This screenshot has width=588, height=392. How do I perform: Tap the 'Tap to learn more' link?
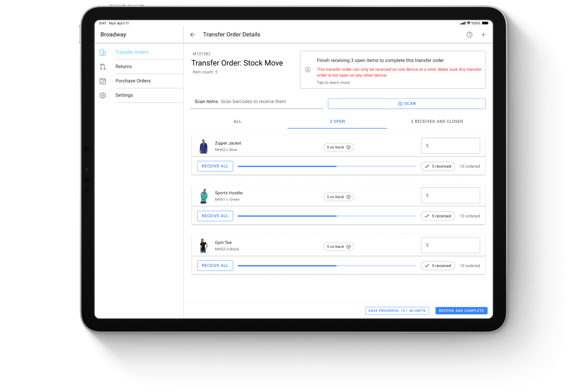coord(333,83)
